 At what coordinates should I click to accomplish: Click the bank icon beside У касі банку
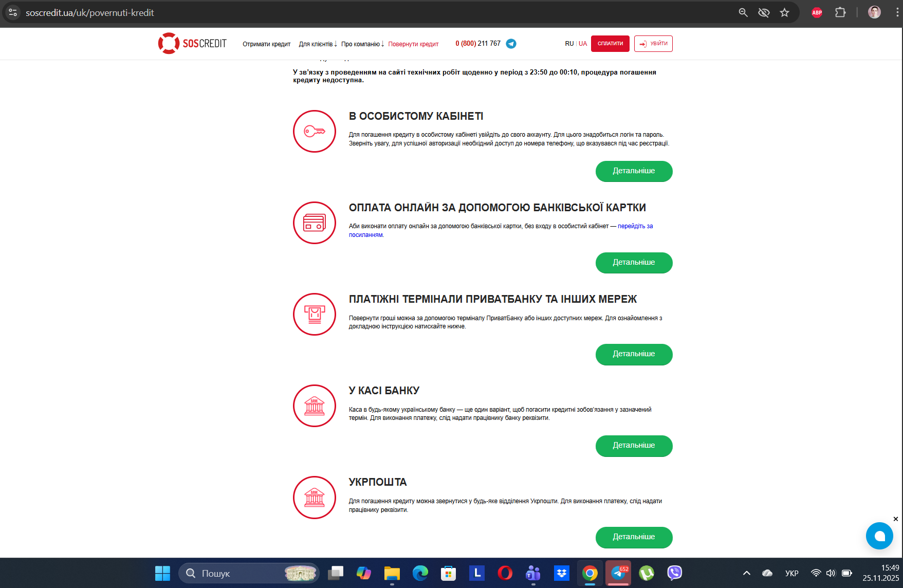point(315,406)
